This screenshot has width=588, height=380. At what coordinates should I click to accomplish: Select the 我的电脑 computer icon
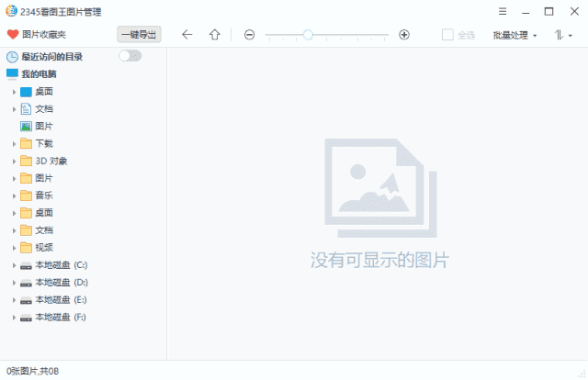pyautogui.click(x=13, y=73)
